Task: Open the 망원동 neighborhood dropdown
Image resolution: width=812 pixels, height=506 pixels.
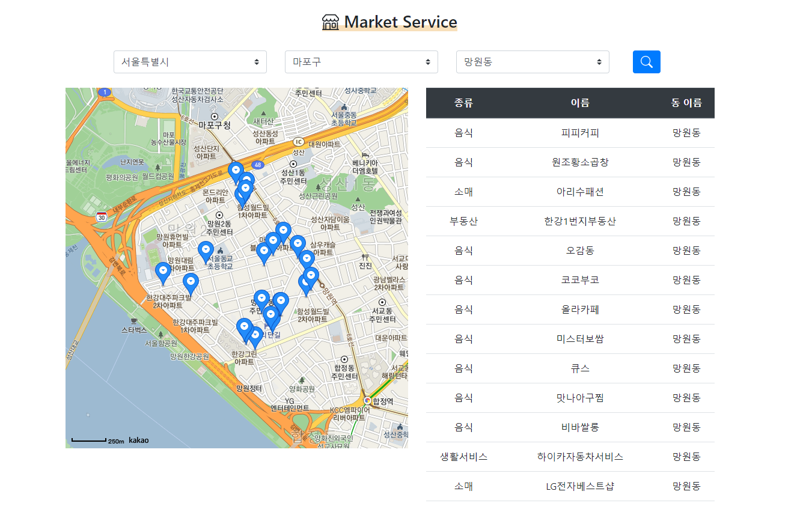Action: click(533, 61)
